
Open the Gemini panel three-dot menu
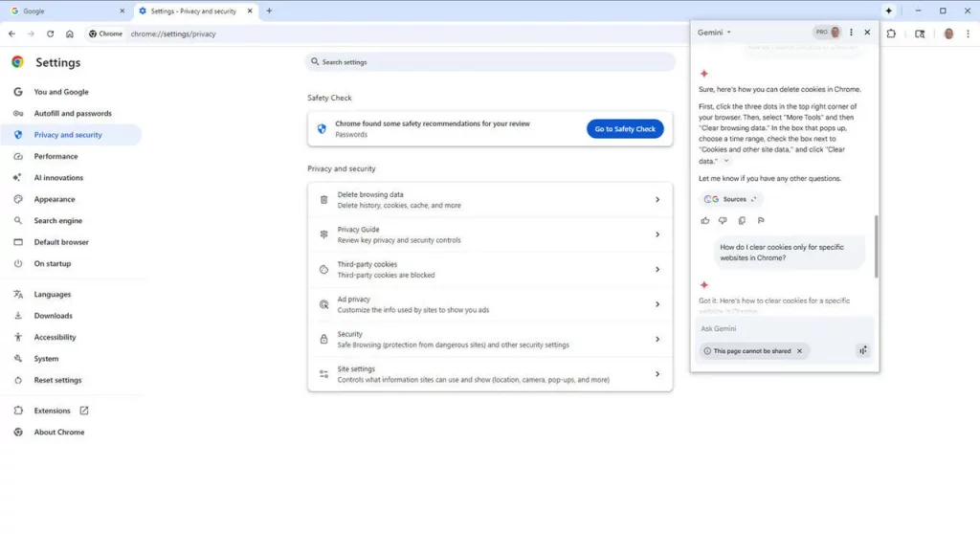pyautogui.click(x=851, y=33)
